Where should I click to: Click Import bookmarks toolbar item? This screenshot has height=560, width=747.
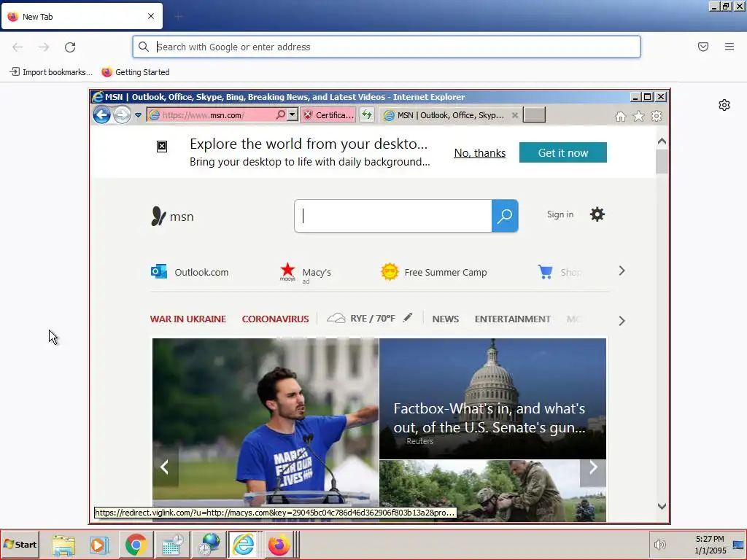(51, 72)
